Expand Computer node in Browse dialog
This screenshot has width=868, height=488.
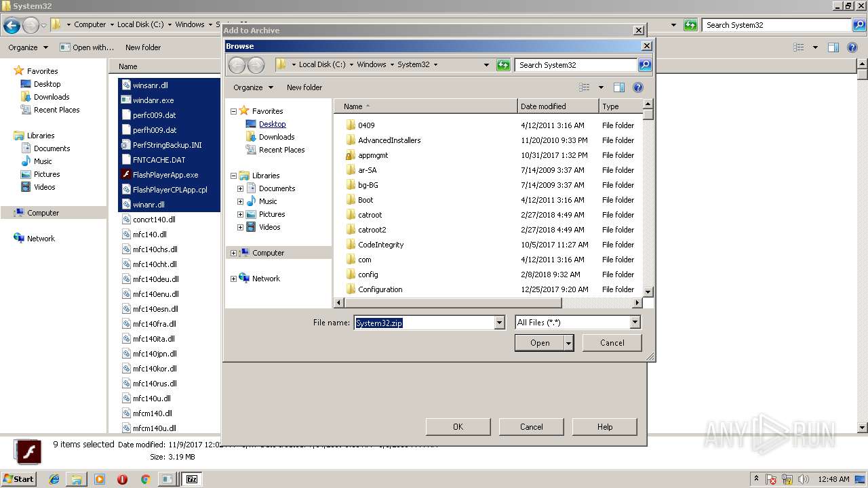coord(233,253)
